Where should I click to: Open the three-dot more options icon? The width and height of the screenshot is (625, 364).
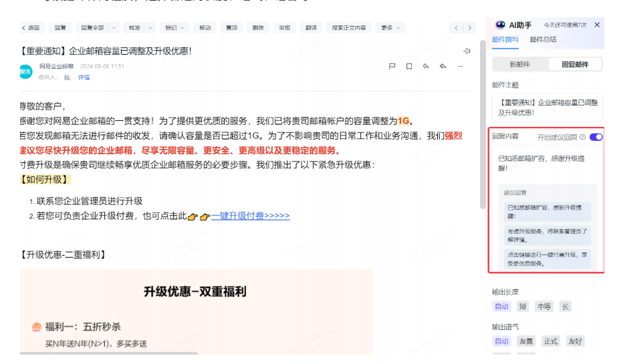coord(460,66)
